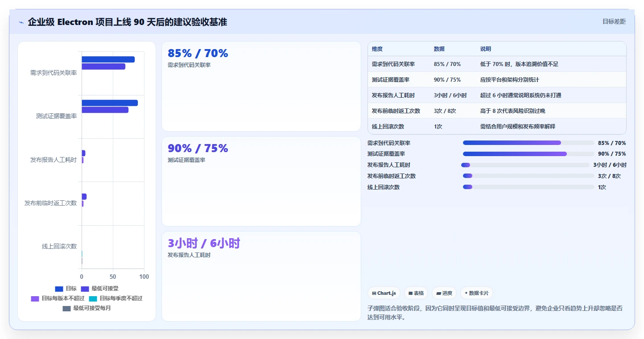Select the 数据卡片 chip

pos(477,293)
